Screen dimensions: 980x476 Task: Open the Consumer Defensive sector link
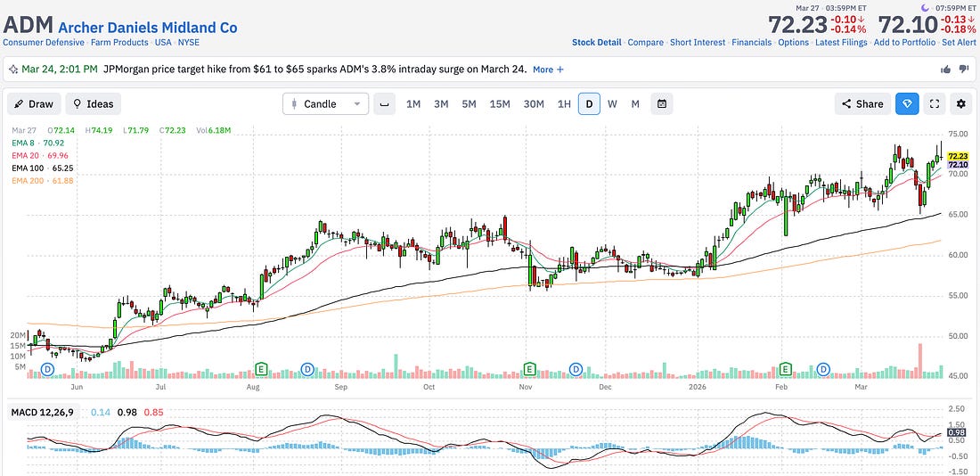[x=44, y=43]
